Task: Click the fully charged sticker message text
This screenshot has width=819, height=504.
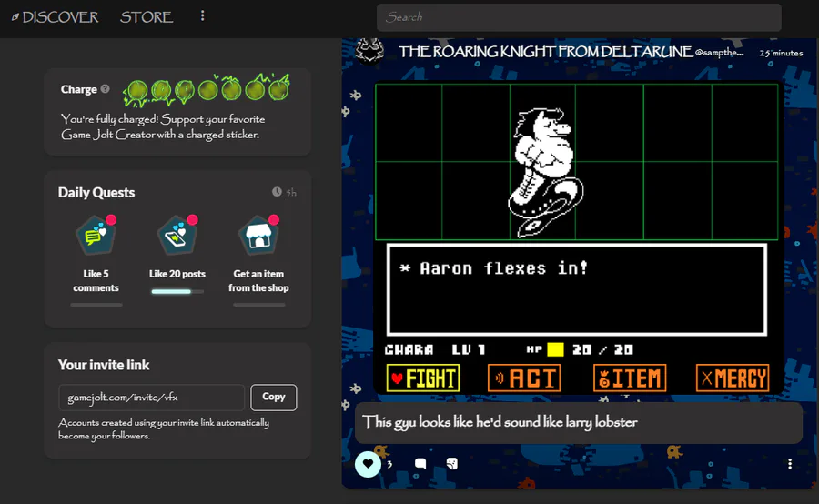Action: coord(163,126)
